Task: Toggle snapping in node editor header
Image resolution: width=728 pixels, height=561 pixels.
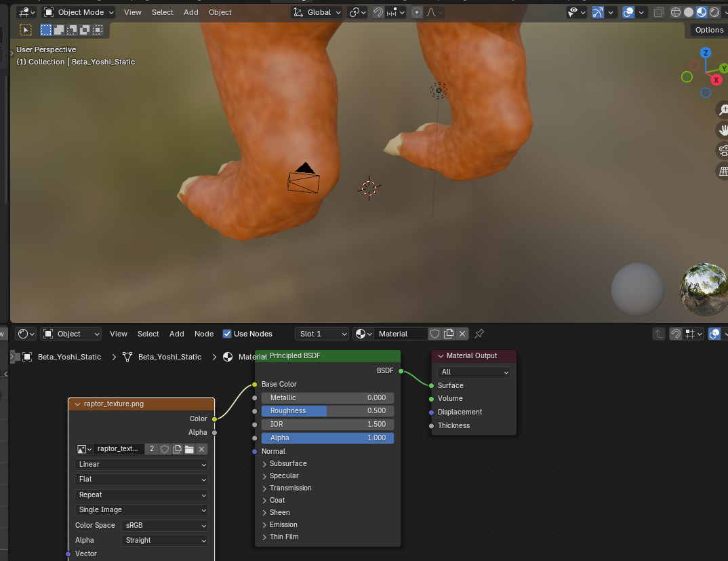Action: tap(676, 334)
